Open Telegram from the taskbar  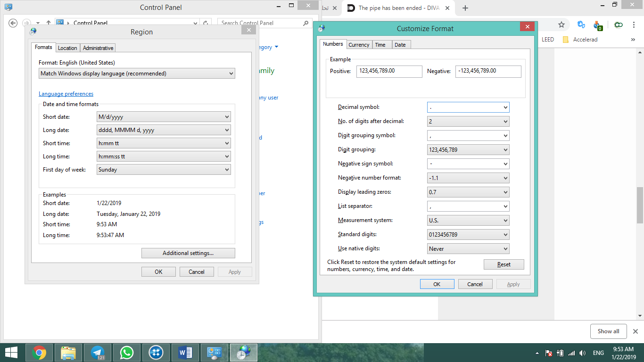(x=98, y=353)
